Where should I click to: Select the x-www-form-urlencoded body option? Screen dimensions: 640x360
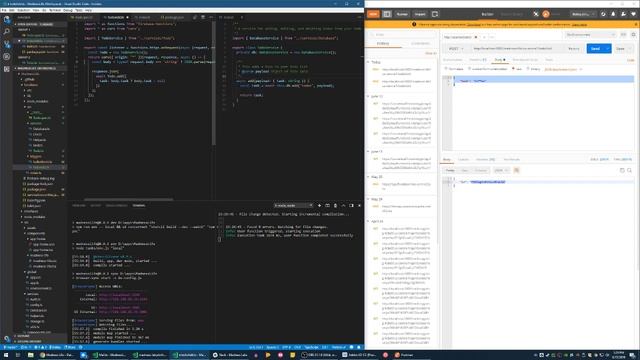[487, 69]
